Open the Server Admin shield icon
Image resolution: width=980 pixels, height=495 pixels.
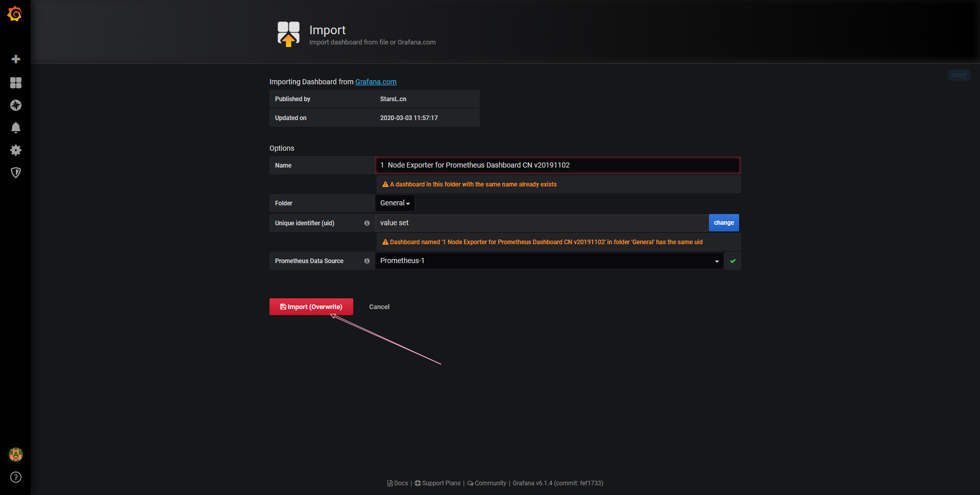16,173
